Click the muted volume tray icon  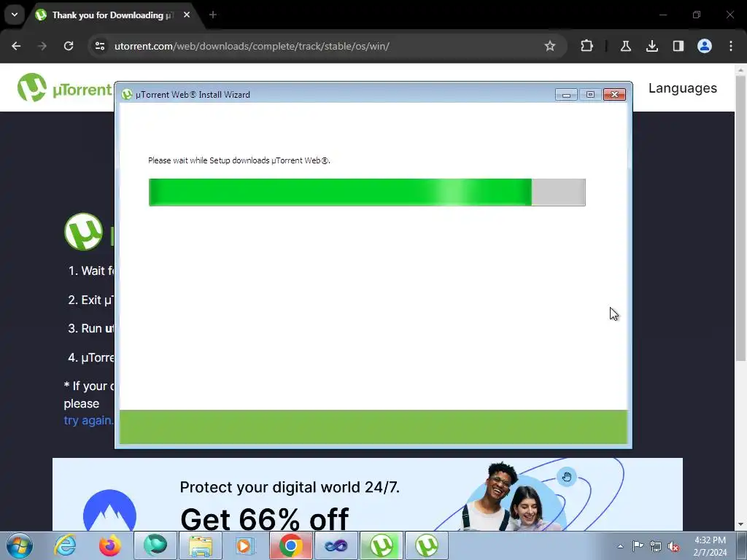(x=673, y=546)
